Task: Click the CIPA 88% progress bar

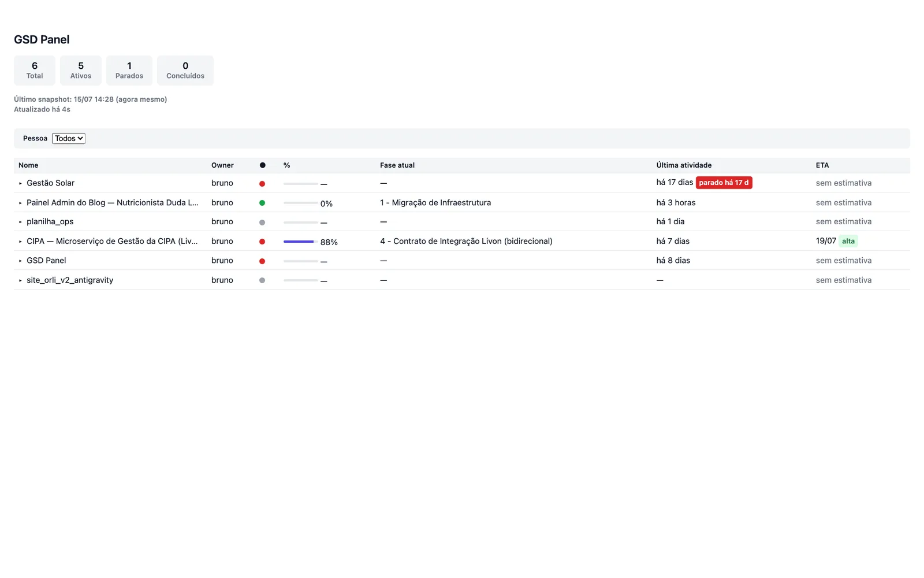Action: pyautogui.click(x=301, y=242)
